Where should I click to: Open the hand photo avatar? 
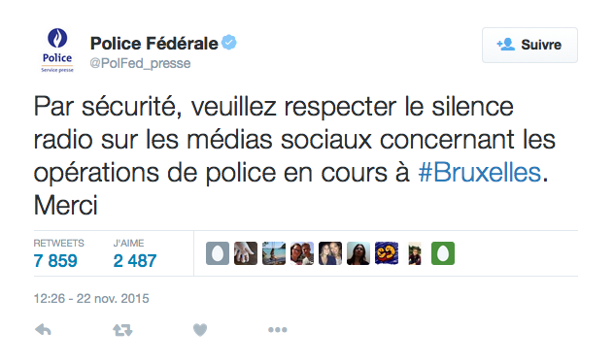[246, 253]
